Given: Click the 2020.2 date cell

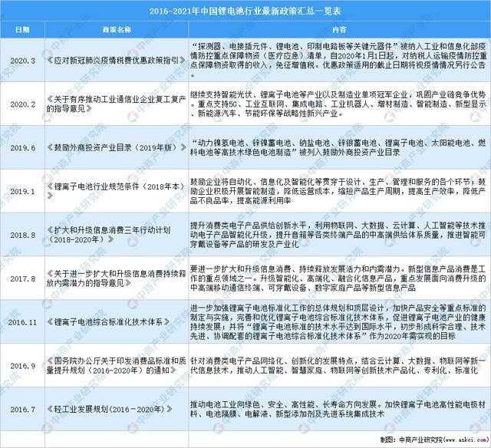Looking at the screenshot, I should pyautogui.click(x=22, y=104).
